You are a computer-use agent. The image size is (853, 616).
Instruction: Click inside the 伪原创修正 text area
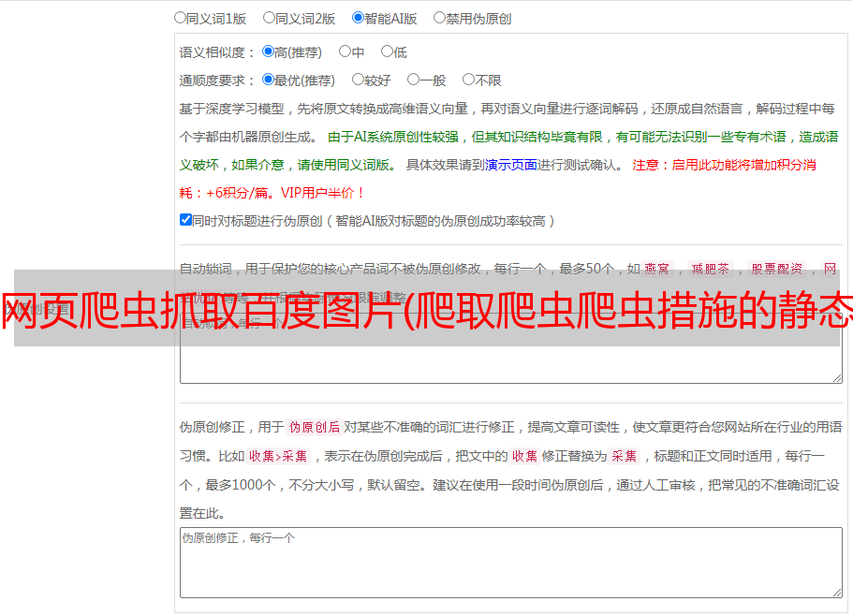[511, 563]
